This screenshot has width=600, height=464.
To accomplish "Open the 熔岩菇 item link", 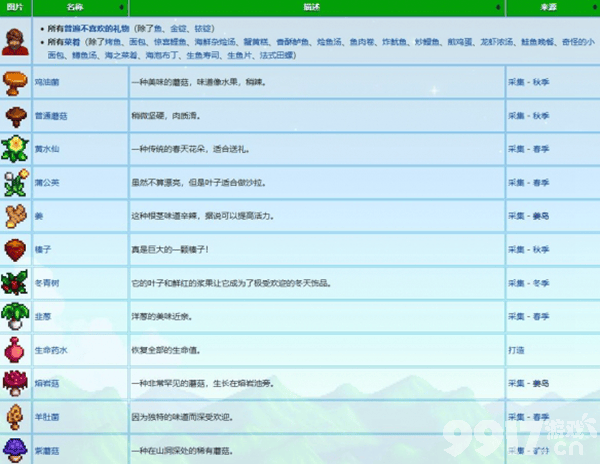I will [47, 383].
